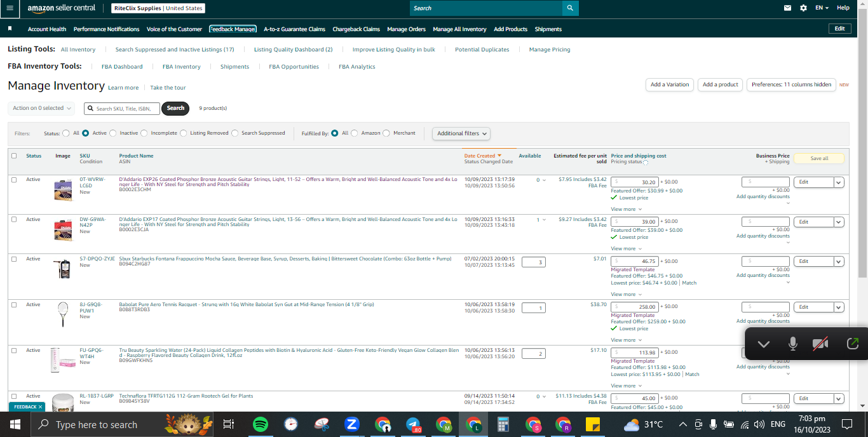Open the hamburger navigation menu
Image resolution: width=868 pixels, height=437 pixels.
(10, 8)
